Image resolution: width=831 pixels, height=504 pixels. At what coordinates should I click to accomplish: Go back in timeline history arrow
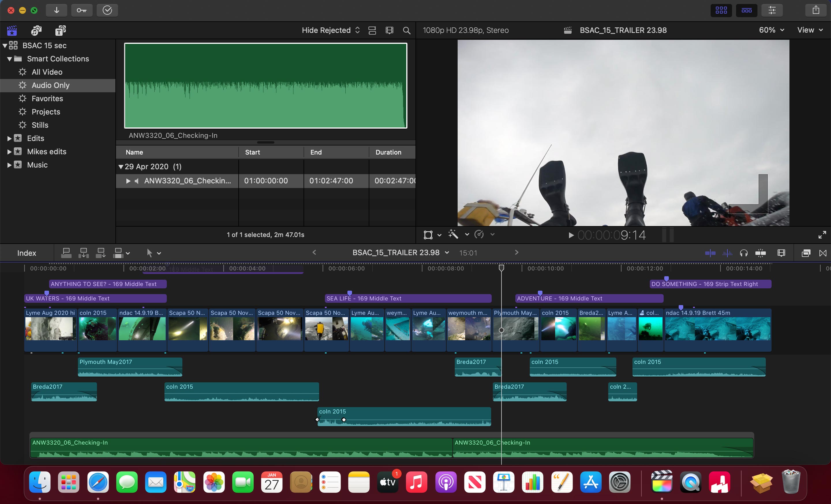coord(314,253)
